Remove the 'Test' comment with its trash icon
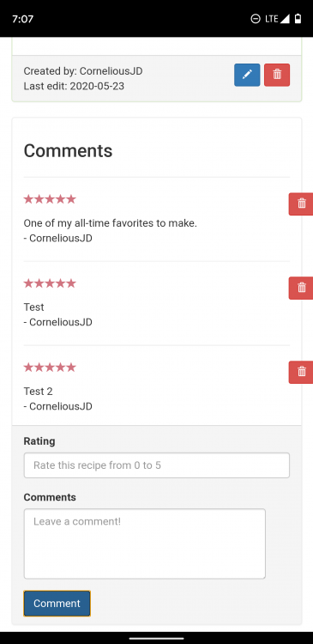313x644 pixels. click(x=301, y=288)
